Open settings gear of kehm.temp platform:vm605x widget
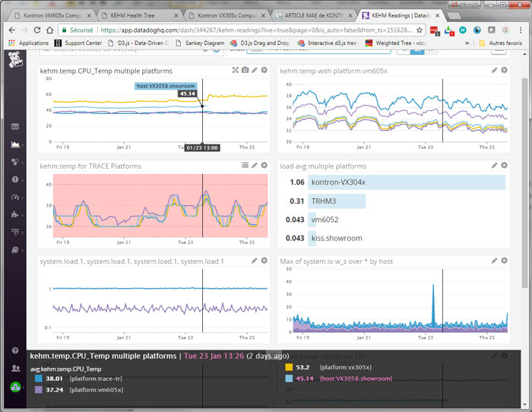The width and height of the screenshot is (532, 412). (x=503, y=70)
